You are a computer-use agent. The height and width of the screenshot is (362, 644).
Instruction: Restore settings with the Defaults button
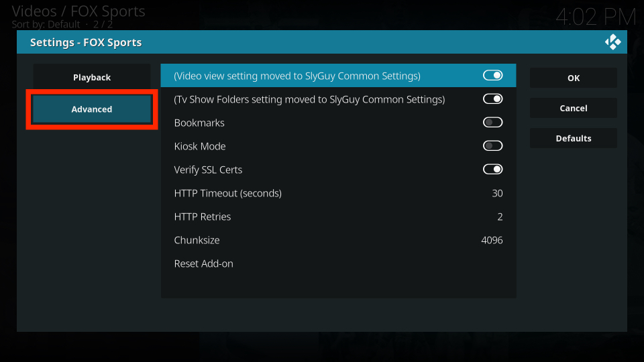574,138
